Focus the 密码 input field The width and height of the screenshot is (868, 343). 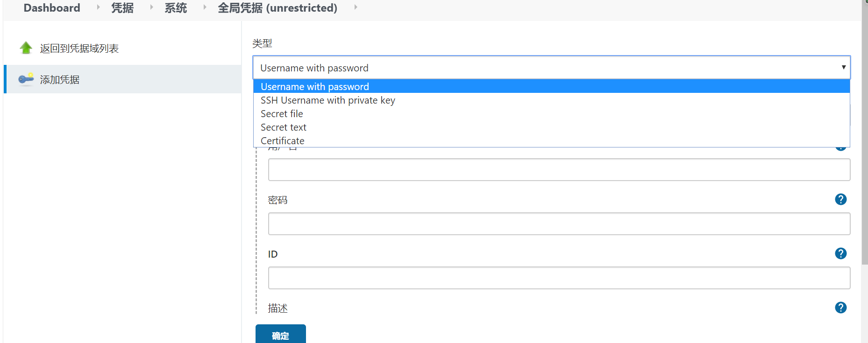point(559,224)
